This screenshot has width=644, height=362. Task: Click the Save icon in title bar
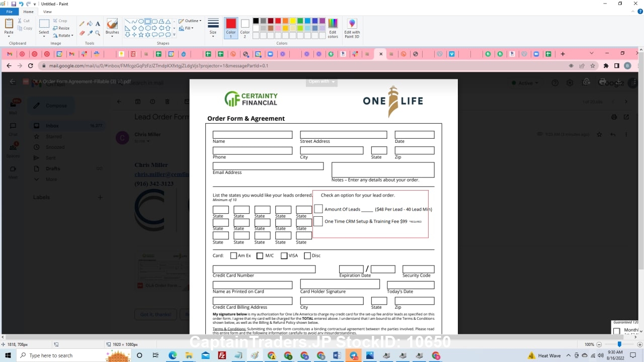coord(14,4)
